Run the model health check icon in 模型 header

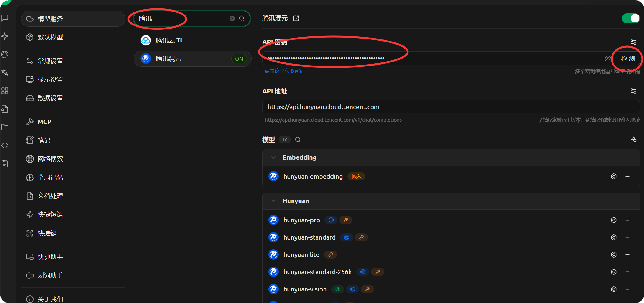click(x=633, y=140)
